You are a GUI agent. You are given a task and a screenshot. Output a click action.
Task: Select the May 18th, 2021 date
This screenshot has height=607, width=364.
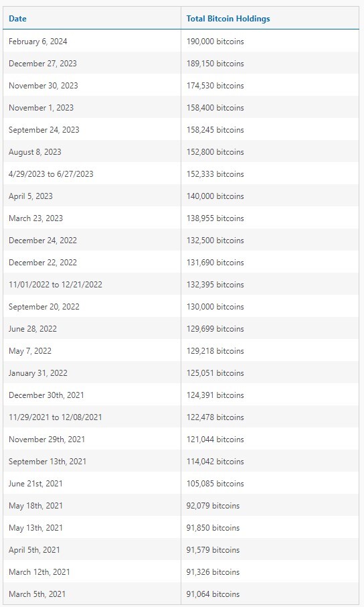(x=35, y=505)
